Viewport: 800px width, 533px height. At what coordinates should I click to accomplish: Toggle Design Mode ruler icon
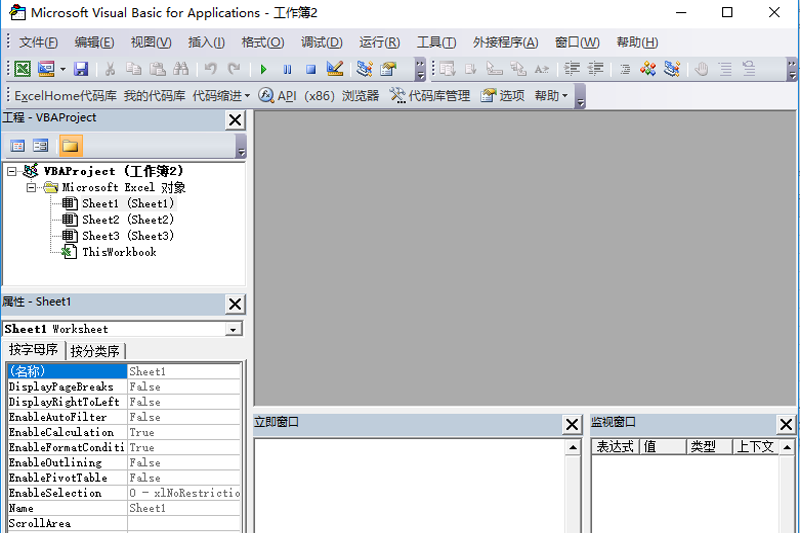pos(334,69)
